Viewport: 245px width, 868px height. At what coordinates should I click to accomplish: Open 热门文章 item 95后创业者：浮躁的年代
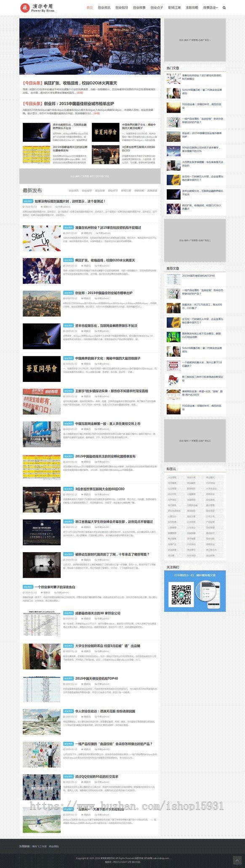(202, 106)
